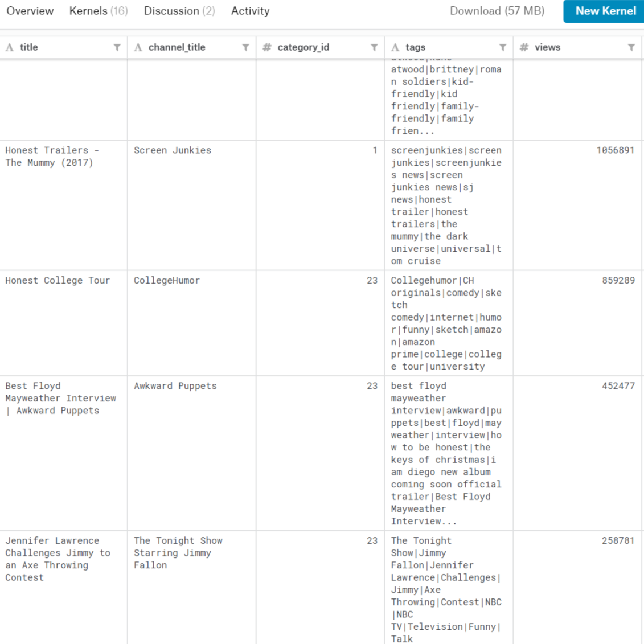Click category_id 23 in Jennifer Lawrence row
Screen dimensions: 644x644
pyautogui.click(x=372, y=541)
